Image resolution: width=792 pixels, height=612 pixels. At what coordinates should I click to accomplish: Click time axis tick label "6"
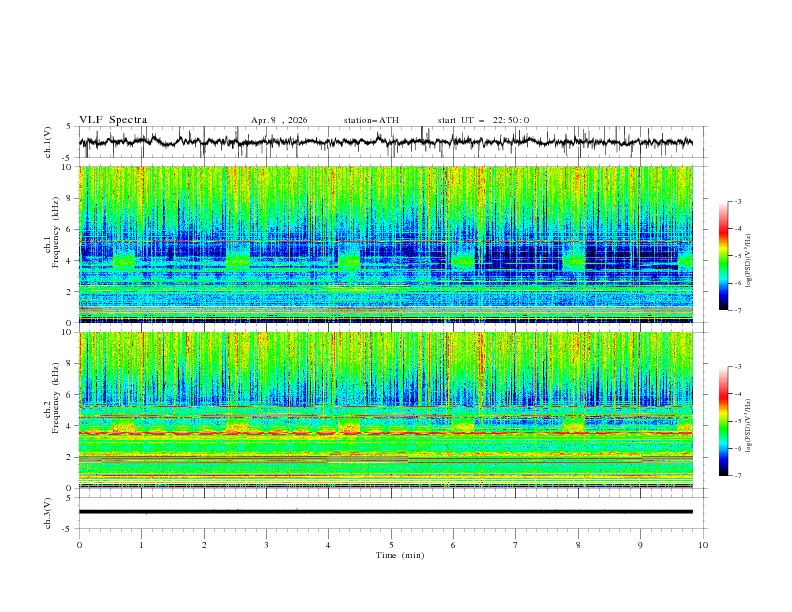tap(453, 545)
